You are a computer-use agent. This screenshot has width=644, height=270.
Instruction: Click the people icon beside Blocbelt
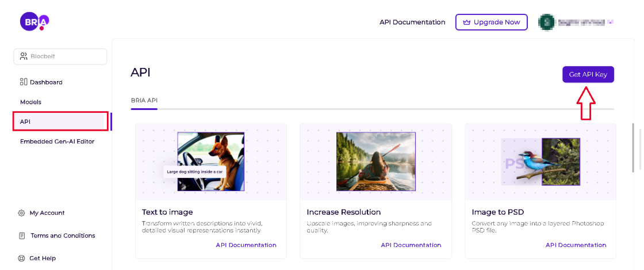pos(24,56)
